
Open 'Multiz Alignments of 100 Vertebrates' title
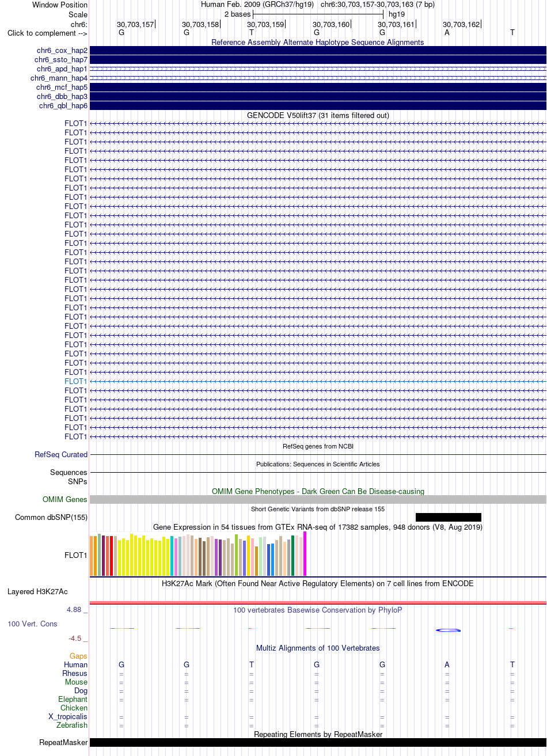318,648
